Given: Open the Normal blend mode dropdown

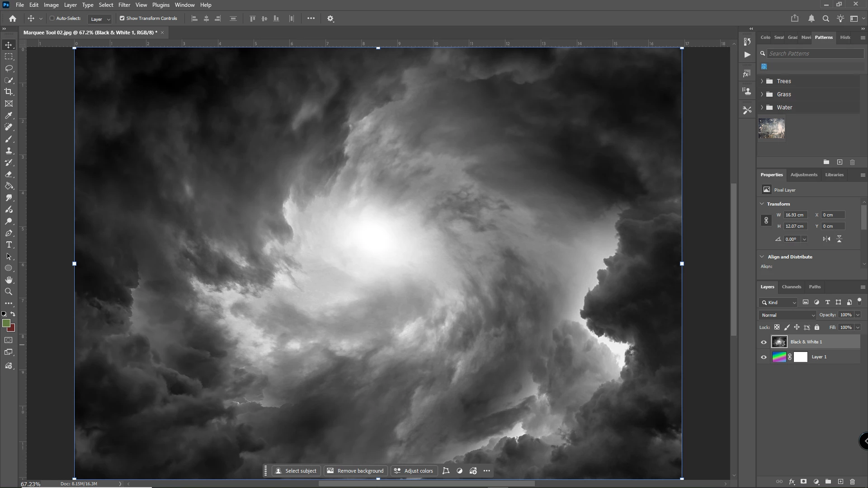Looking at the screenshot, I should [788, 315].
